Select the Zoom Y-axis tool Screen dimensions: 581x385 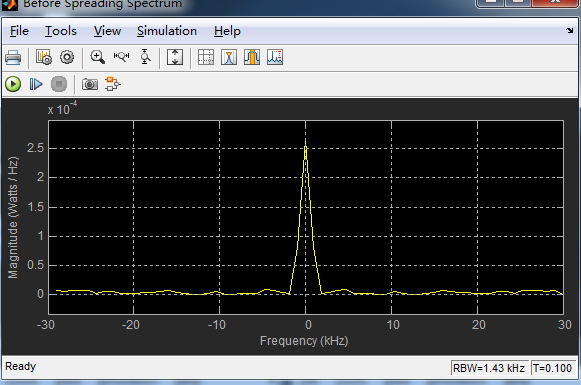(x=145, y=57)
